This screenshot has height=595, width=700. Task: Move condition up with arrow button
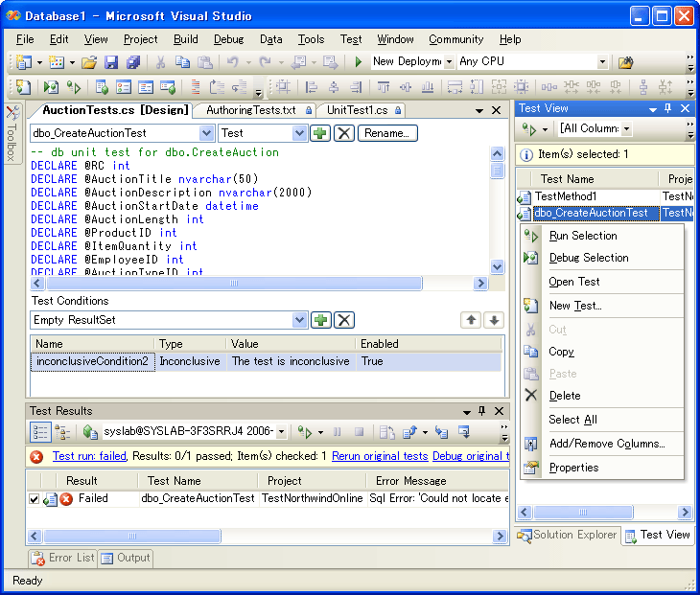click(x=471, y=320)
